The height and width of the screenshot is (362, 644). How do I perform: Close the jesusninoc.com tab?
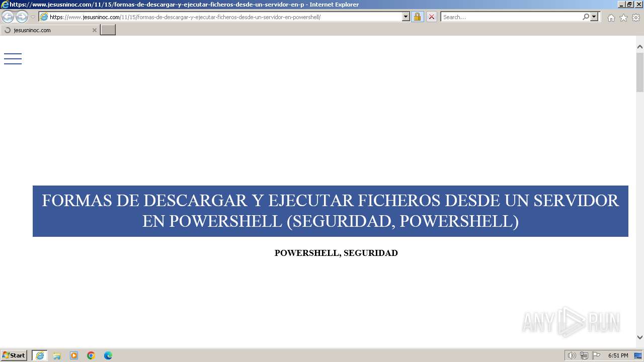[x=94, y=30]
